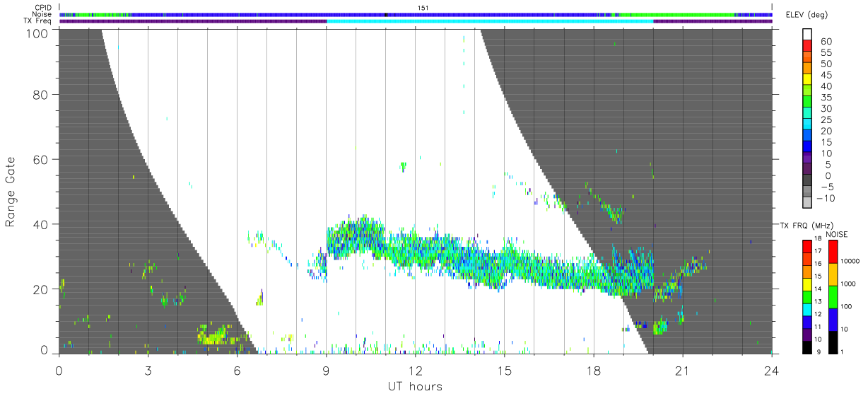Viewport: 868px width, 401px height.
Task: Click the '25' label on ELEV colorbar
Action: click(826, 120)
